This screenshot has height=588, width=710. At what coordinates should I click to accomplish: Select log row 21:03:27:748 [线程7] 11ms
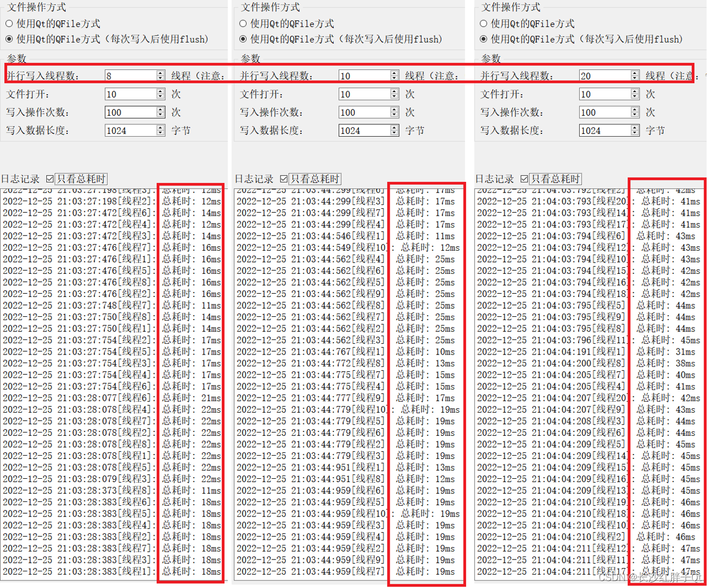click(112, 306)
